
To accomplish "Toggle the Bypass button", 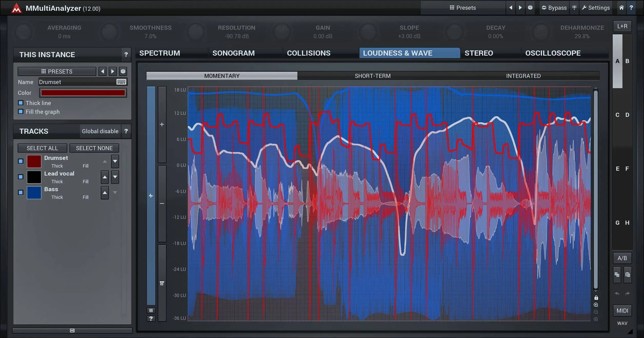I will click(x=554, y=8).
